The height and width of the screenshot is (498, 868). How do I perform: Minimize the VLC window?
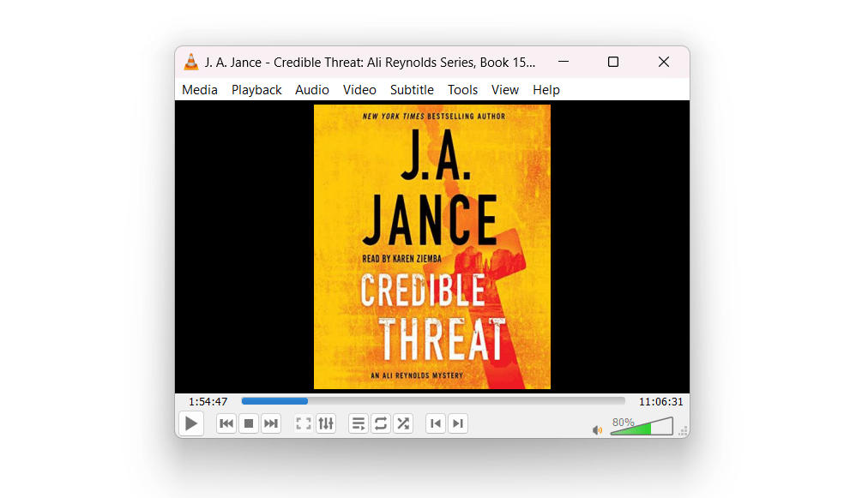[x=564, y=62]
